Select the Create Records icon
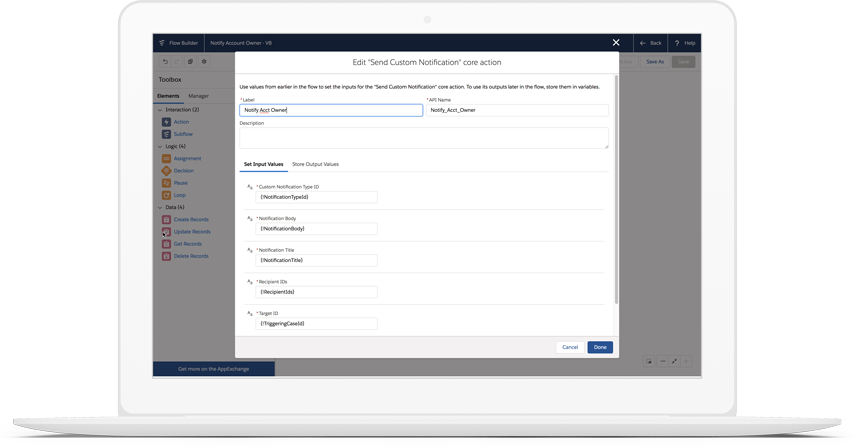The image size is (857, 447). [166, 220]
